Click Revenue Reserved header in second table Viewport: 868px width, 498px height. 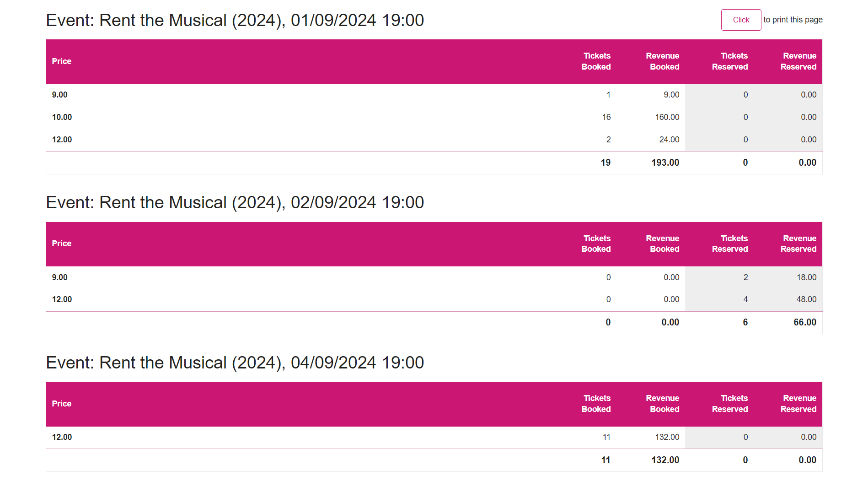pos(798,244)
